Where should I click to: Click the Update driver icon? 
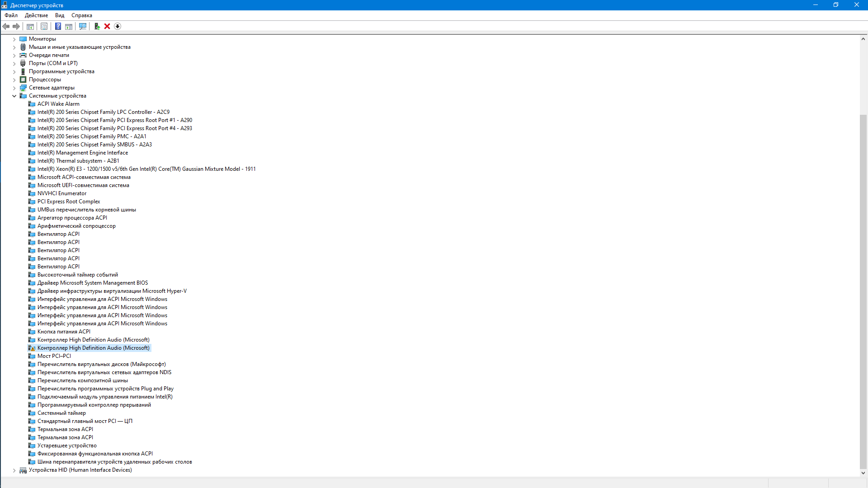coord(97,26)
